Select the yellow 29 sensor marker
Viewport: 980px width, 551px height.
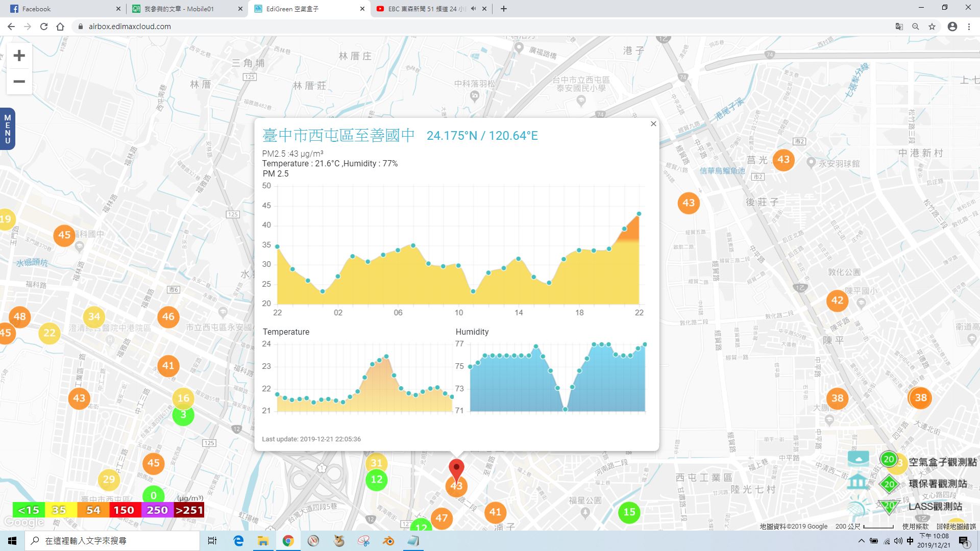(x=109, y=479)
